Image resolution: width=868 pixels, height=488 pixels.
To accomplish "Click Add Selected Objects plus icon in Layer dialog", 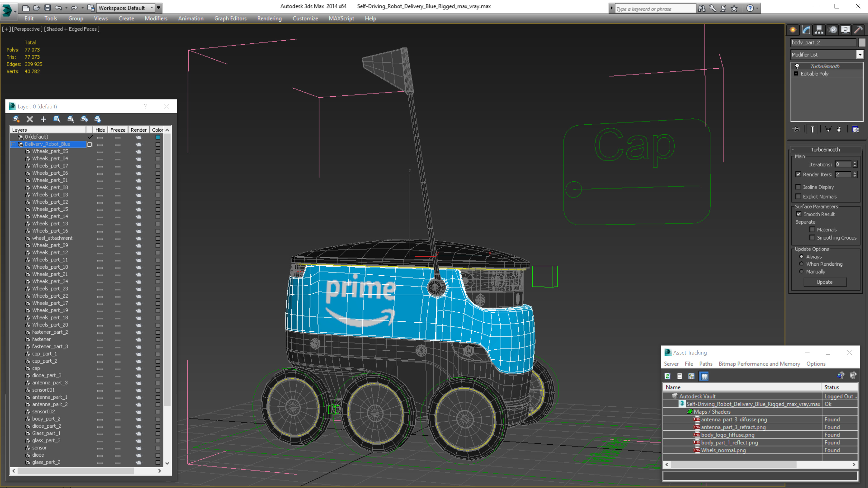I will click(43, 119).
